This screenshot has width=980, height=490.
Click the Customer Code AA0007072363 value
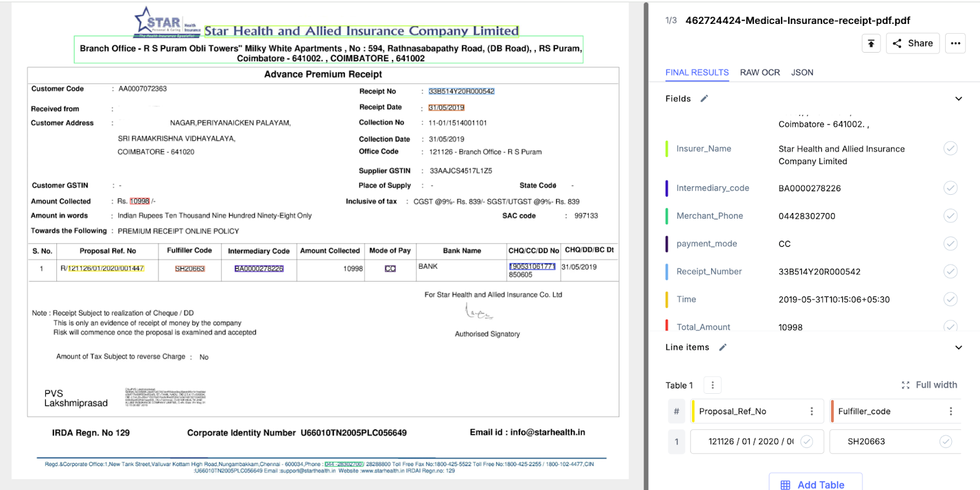[x=143, y=89]
